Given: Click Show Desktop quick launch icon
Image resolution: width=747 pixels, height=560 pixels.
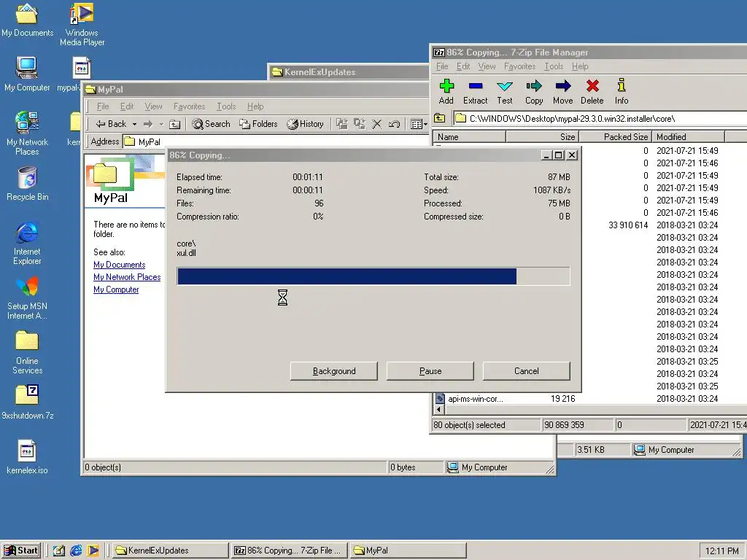Looking at the screenshot, I should click(x=58, y=551).
